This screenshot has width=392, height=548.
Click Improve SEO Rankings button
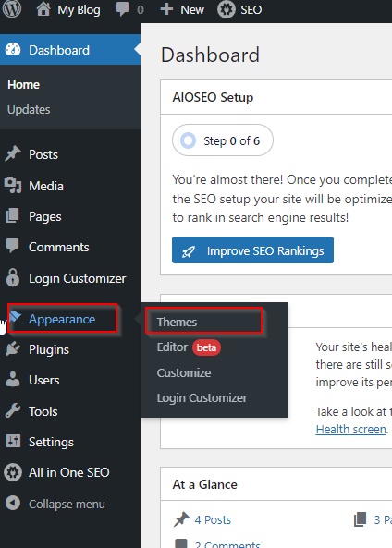[x=252, y=250]
